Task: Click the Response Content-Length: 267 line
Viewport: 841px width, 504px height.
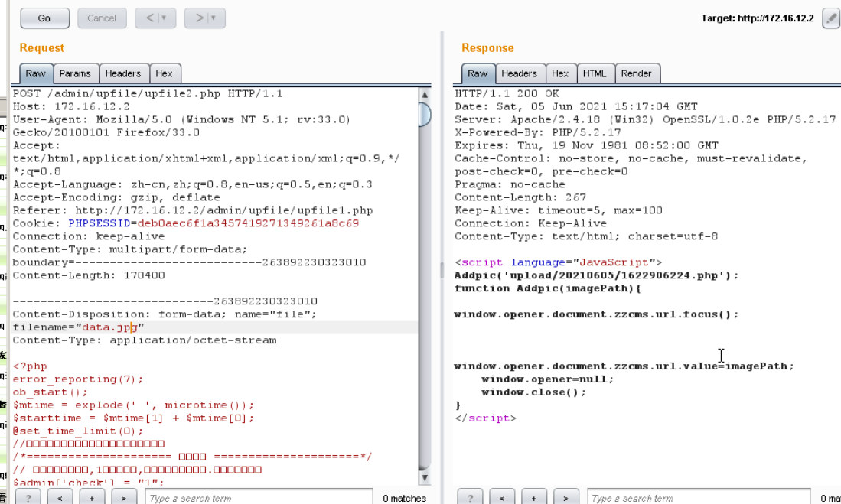Action: [x=520, y=197]
